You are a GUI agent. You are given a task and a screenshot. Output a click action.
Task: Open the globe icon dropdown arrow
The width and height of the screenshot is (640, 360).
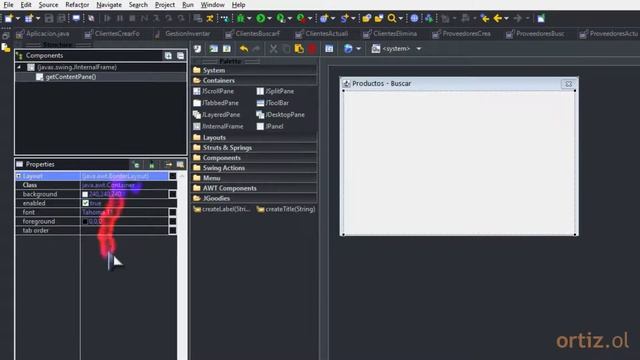(x=358, y=49)
